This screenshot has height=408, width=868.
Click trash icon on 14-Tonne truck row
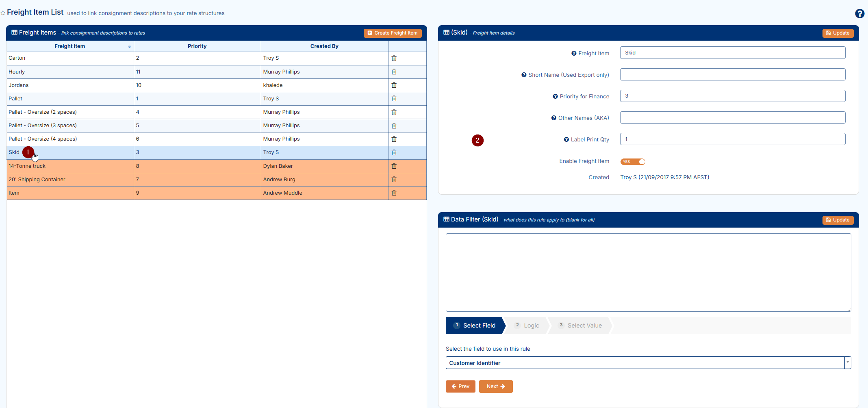tap(394, 166)
